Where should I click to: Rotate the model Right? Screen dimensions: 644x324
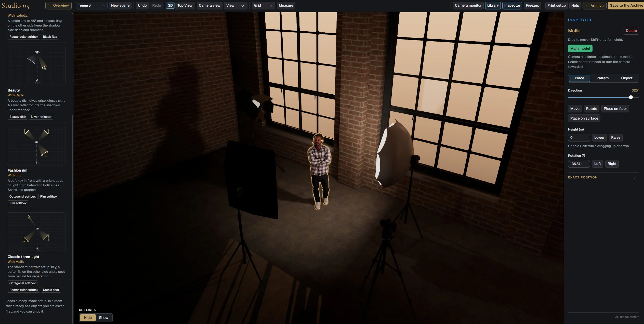tap(612, 164)
